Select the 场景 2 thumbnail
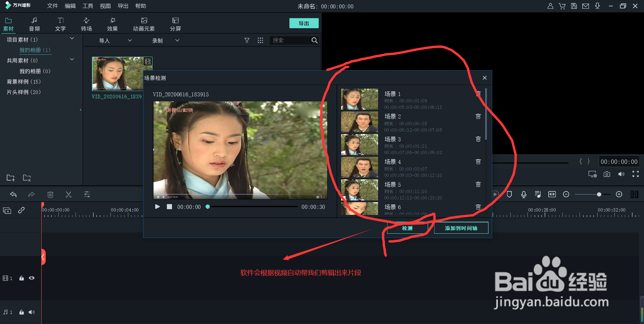644x324 pixels. point(360,122)
